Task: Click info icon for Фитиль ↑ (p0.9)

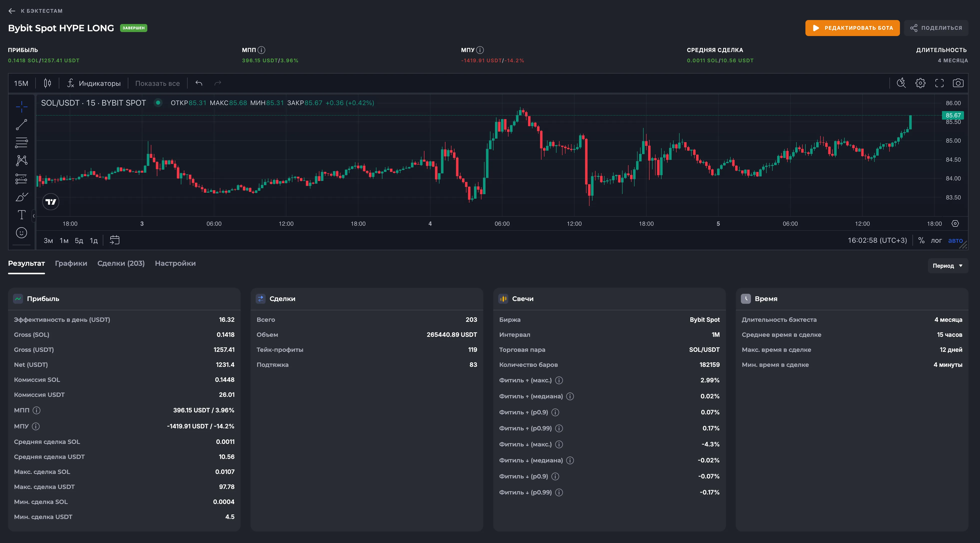Action: (556, 412)
